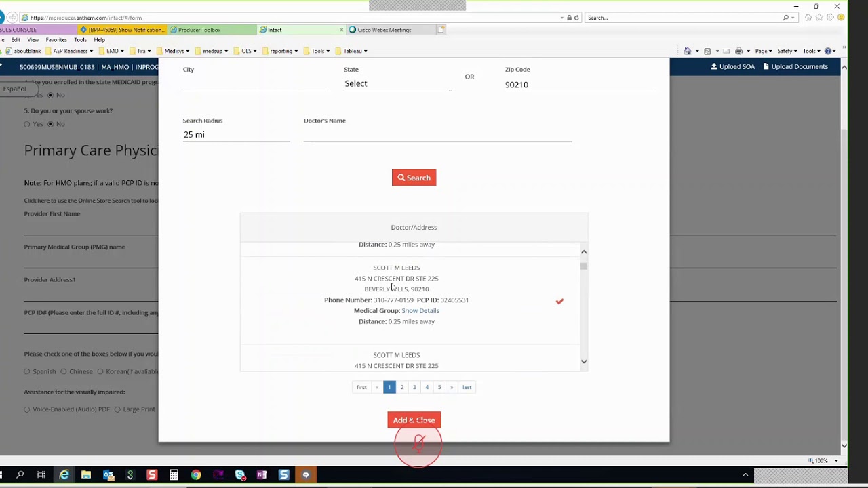
Task: Click the Print icon in command bar
Action: 738,51
